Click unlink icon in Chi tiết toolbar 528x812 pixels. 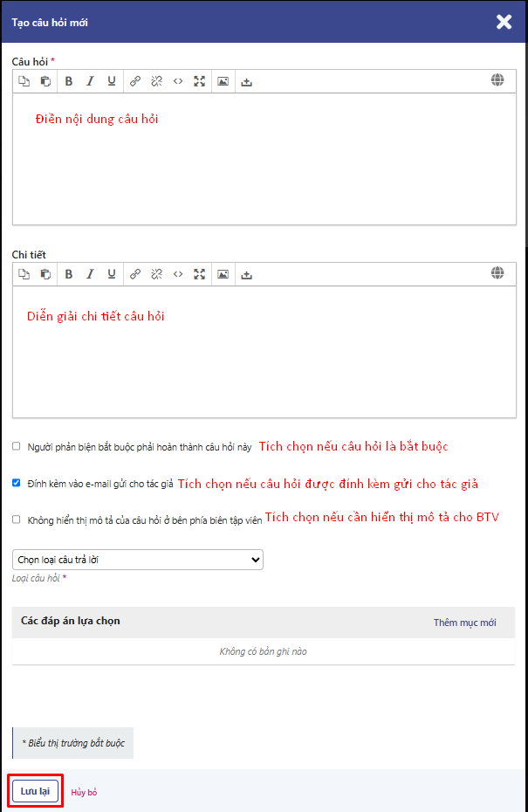tap(156, 274)
